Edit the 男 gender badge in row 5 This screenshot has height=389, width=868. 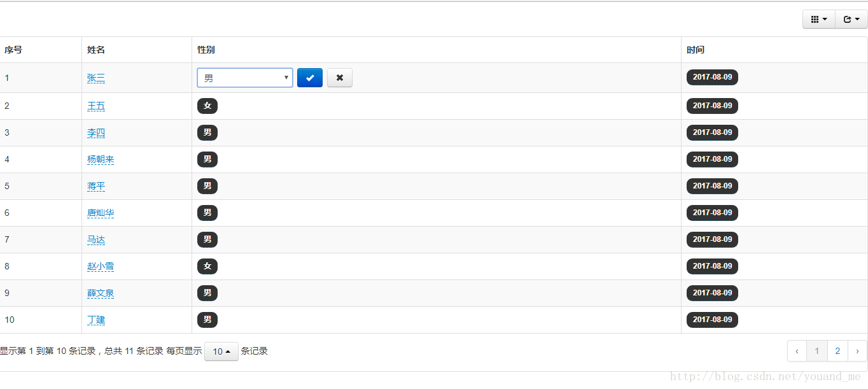point(207,186)
